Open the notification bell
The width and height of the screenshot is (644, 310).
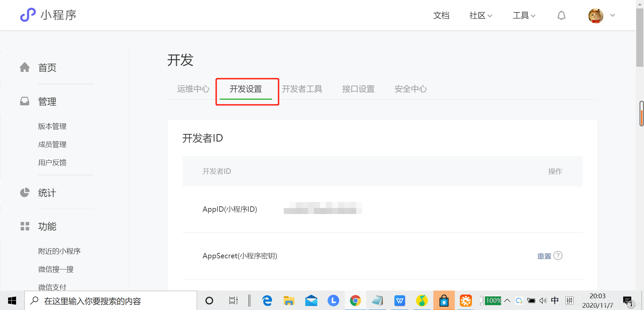pyautogui.click(x=561, y=15)
